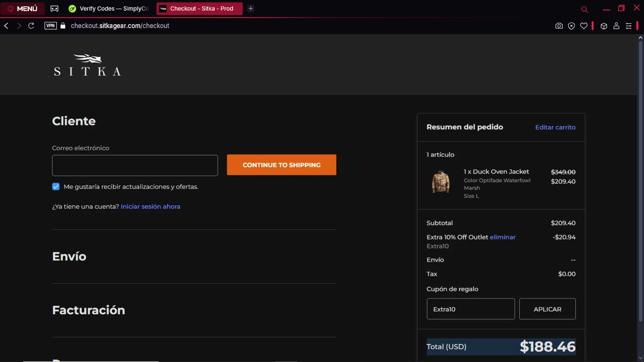This screenshot has width=644, height=362.
Task: Go forward with the forward arrow
Action: click(x=19, y=26)
